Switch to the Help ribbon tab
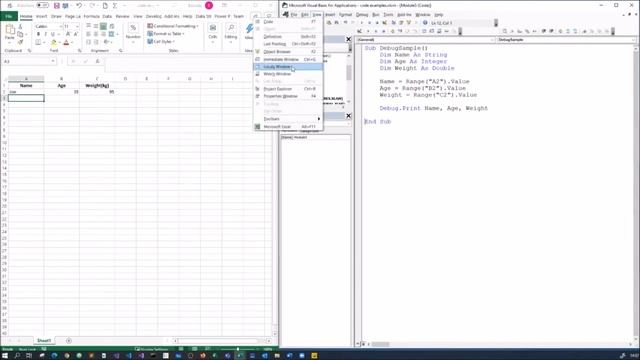This screenshot has width=640, height=360. pyautogui.click(x=187, y=16)
